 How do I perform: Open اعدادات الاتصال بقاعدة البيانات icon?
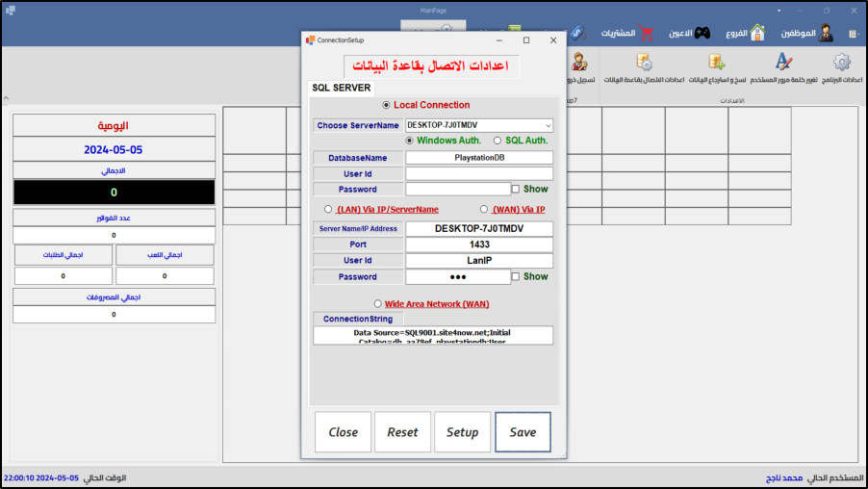click(x=645, y=63)
